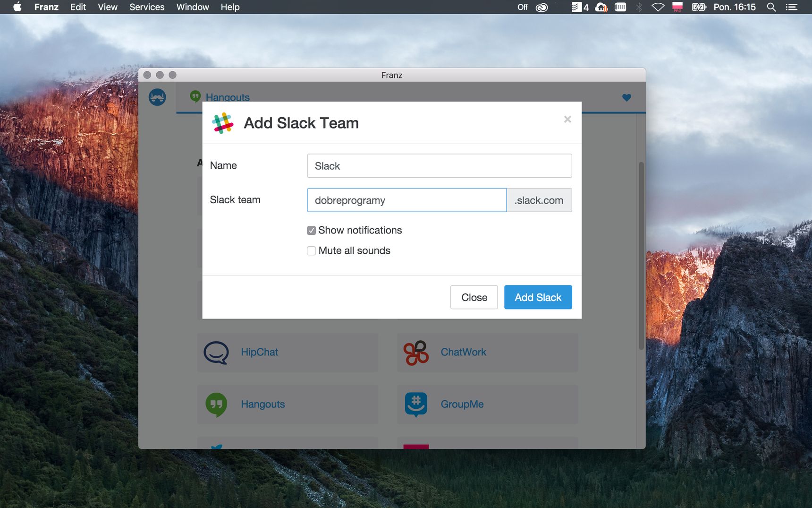This screenshot has width=812, height=508.
Task: Click the .slack.com suffix label
Action: point(539,200)
